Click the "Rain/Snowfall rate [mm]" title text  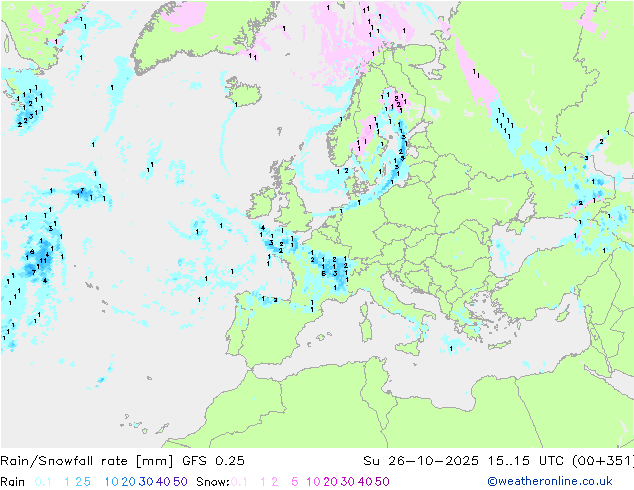[87, 461]
